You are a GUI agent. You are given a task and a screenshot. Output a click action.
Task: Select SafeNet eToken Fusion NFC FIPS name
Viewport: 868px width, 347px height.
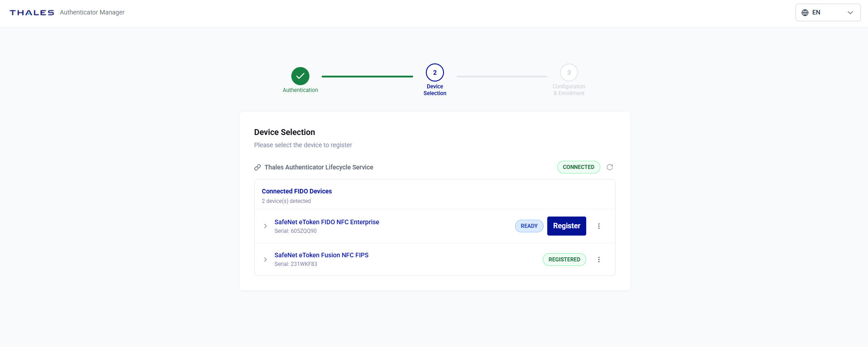[322, 255]
